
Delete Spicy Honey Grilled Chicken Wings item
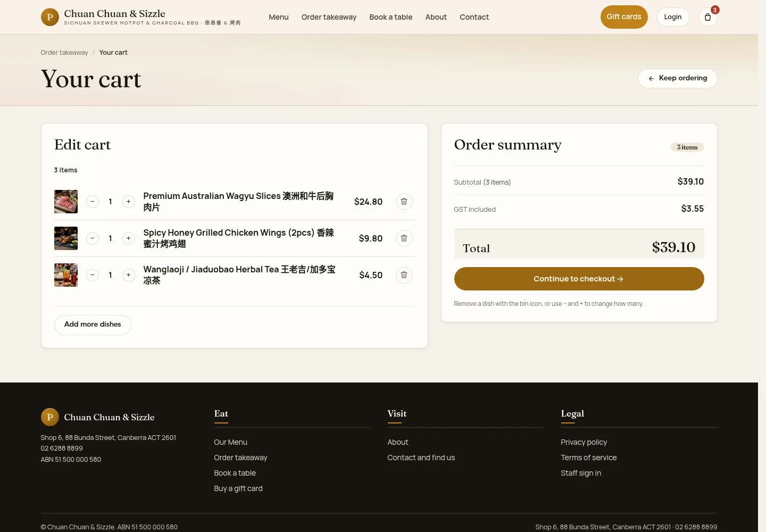pos(404,238)
